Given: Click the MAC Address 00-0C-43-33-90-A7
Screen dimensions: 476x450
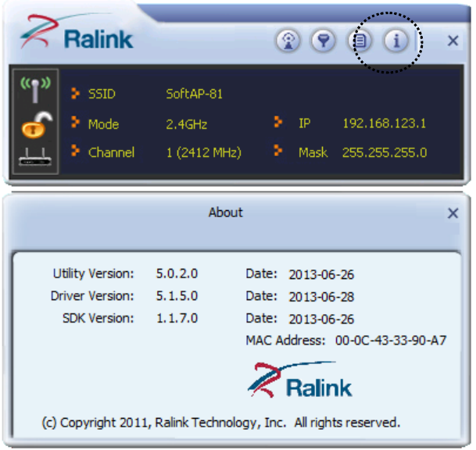Looking at the screenshot, I should tap(391, 341).
